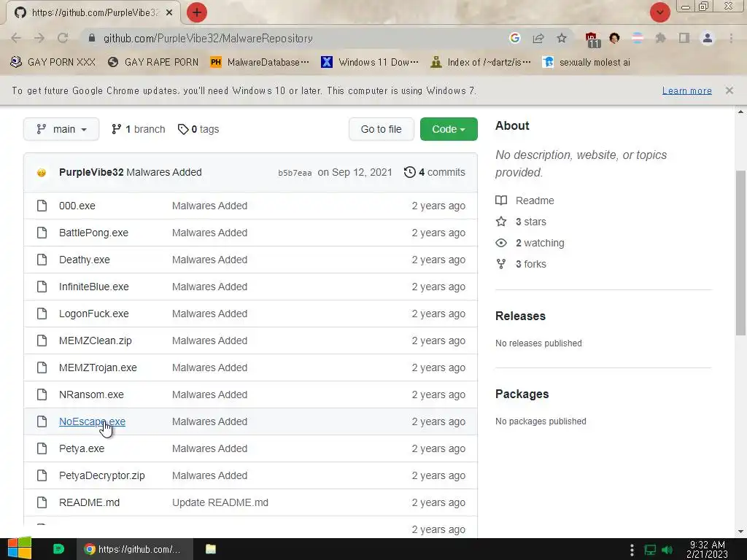Click Chrome taskbar window button
The height and width of the screenshot is (560, 747).
(135, 549)
